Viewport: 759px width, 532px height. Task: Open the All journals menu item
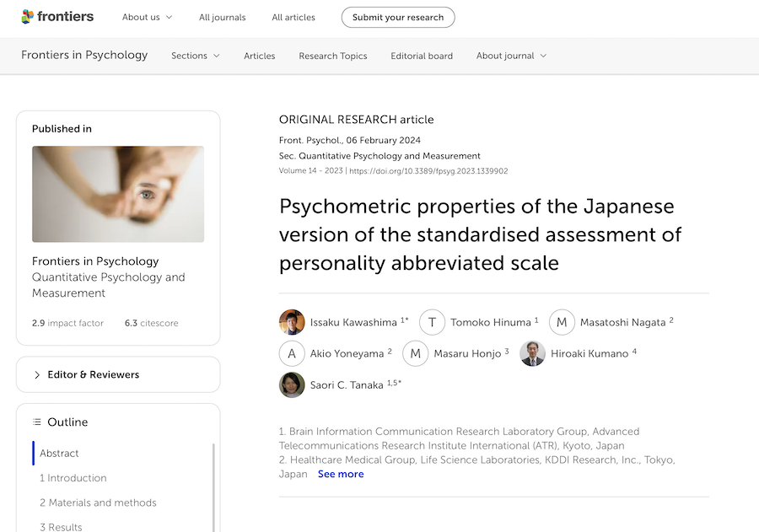(223, 17)
